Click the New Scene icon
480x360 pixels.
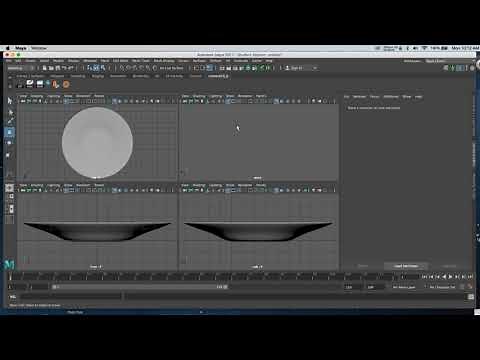tap(44, 68)
